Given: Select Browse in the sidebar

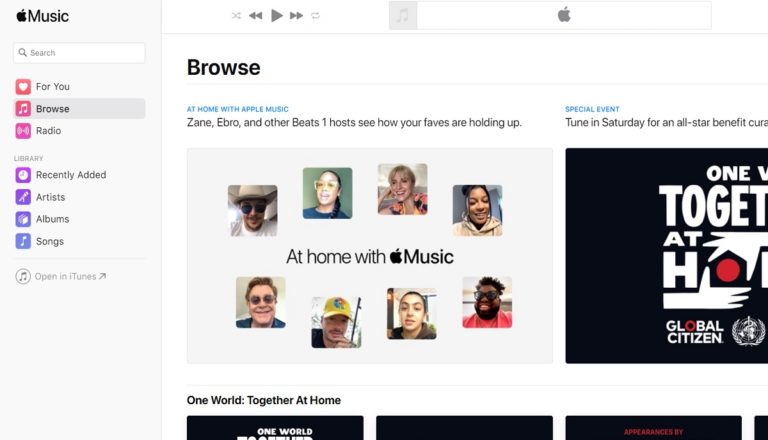Looking at the screenshot, I should (79, 108).
